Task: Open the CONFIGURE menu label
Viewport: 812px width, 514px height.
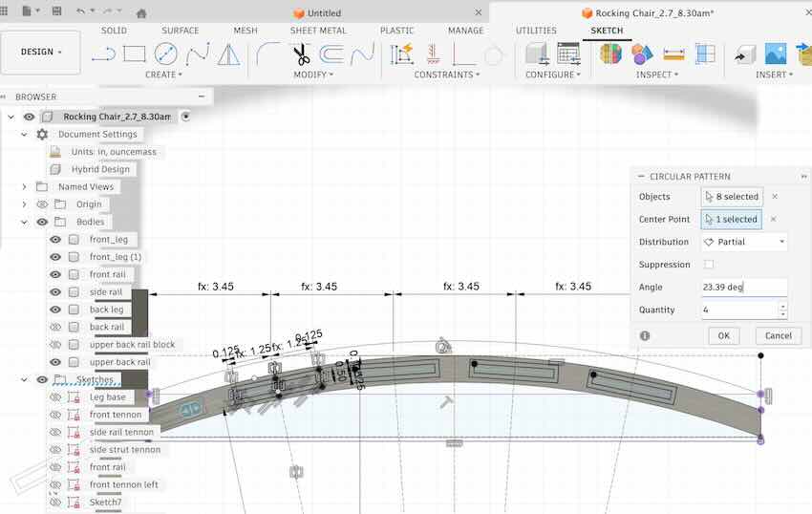Action: click(x=552, y=75)
